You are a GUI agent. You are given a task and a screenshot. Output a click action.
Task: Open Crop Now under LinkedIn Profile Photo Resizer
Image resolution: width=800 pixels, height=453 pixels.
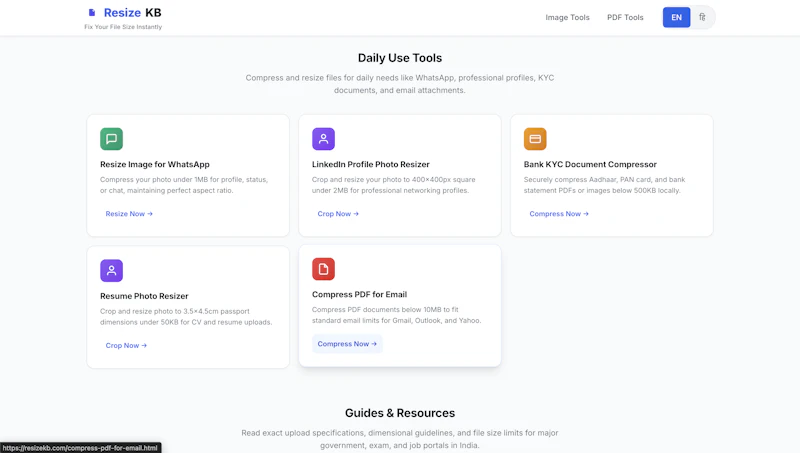click(338, 214)
